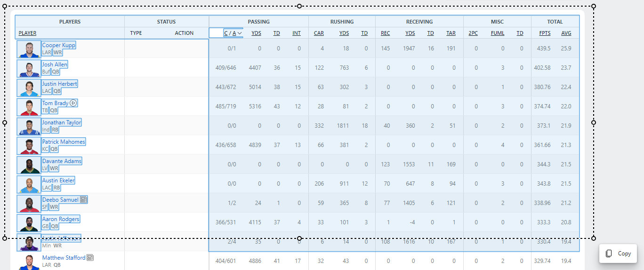Click the 366/531 completions cell
Image resolution: width=644 pixels, height=270 pixels.
[225, 222]
